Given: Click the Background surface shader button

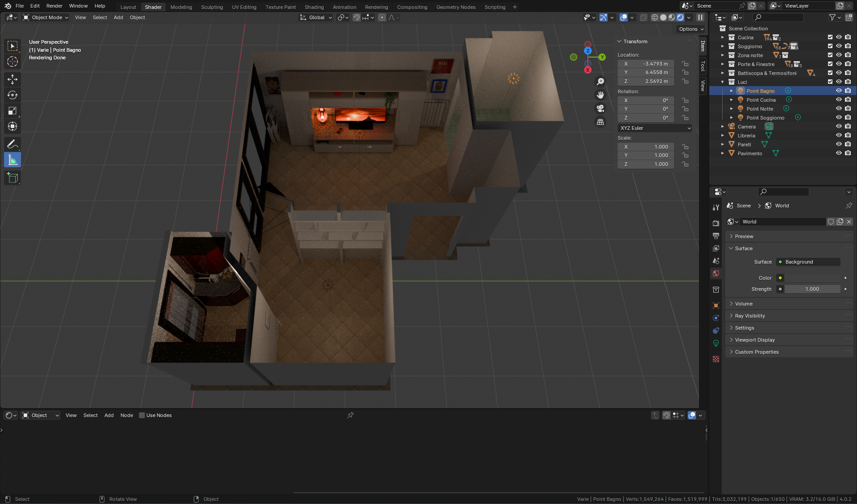Looking at the screenshot, I should click(x=808, y=262).
